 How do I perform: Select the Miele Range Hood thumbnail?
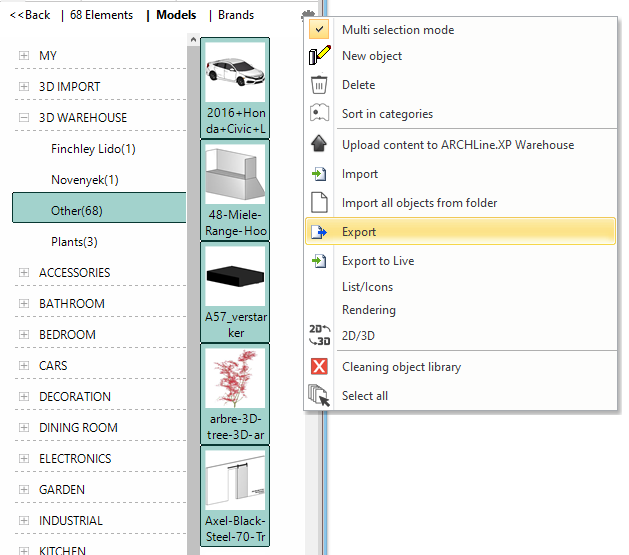tap(235, 190)
